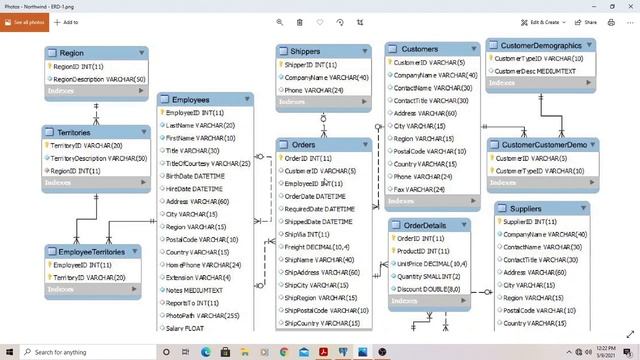Click the EmployeeTerritories table title
Image resolution: width=640 pixels, height=360 pixels.
(91, 252)
